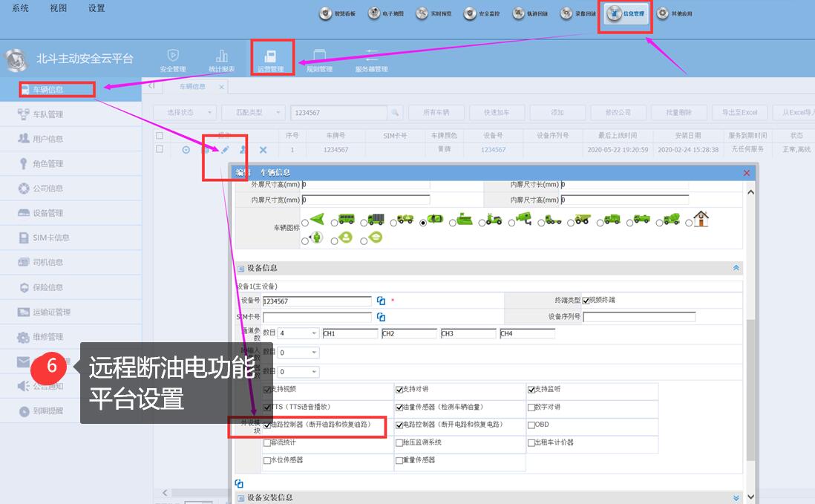Enable the 油路控制器 checkbox

268,425
